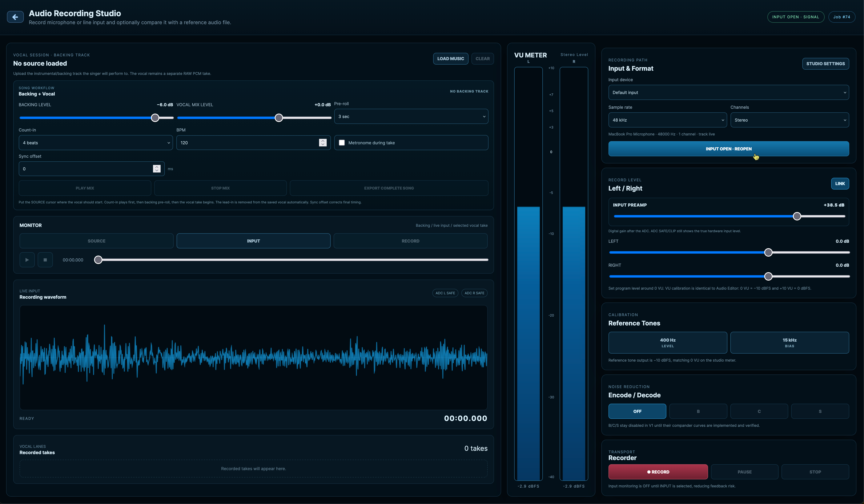This screenshot has width=864, height=504.
Task: Switch monitor to RECORD tab
Action: [410, 241]
